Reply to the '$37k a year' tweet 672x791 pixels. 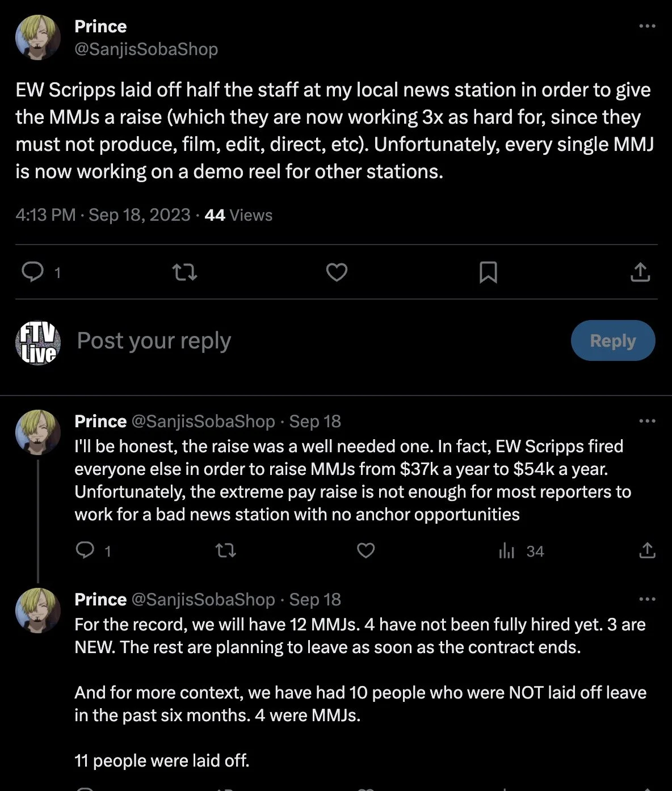click(85, 550)
